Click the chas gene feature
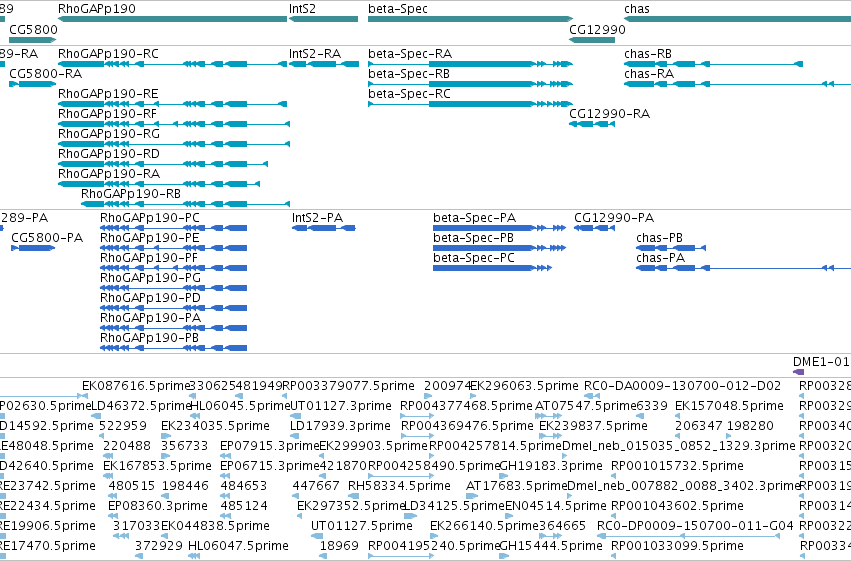Screen dimensions: 851x561 [x=738, y=19]
